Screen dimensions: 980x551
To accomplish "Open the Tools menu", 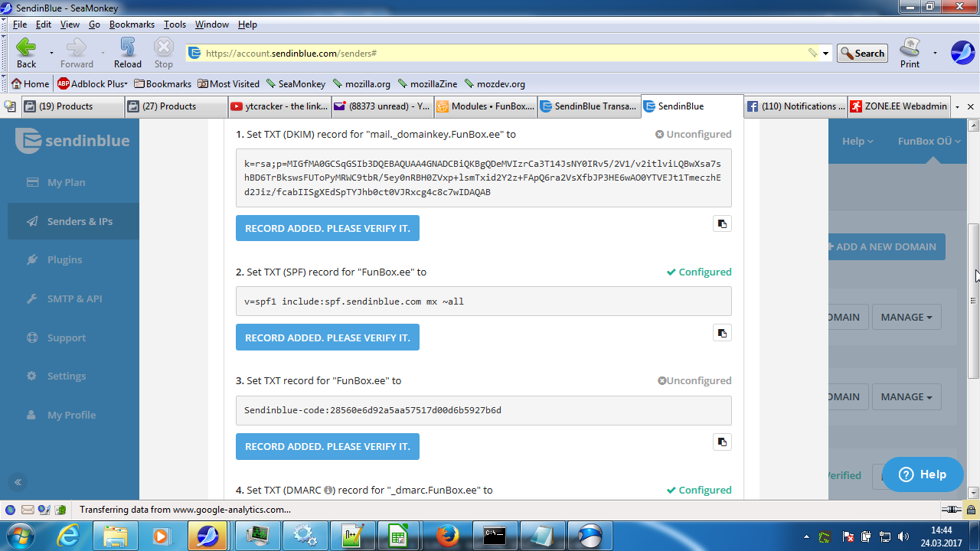I will pyautogui.click(x=175, y=24).
